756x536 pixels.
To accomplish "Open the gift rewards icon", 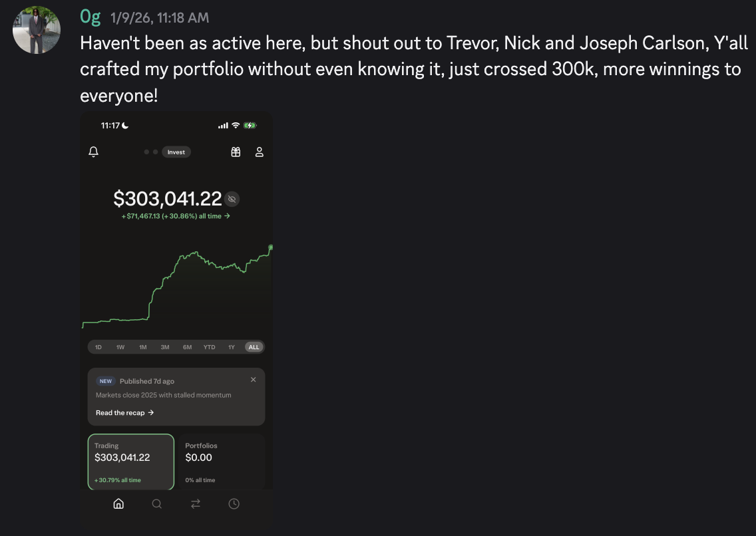I will tap(236, 152).
